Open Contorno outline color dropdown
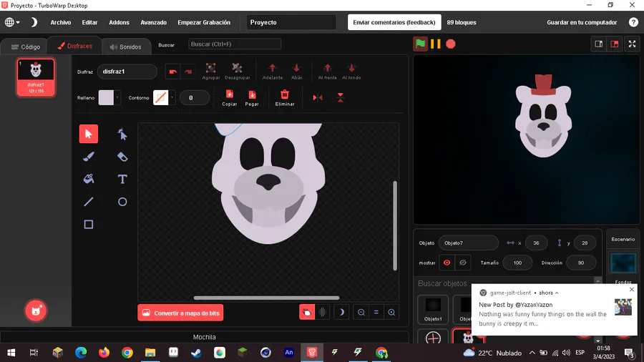Screen dimensions: 644x362 tap(172, 98)
